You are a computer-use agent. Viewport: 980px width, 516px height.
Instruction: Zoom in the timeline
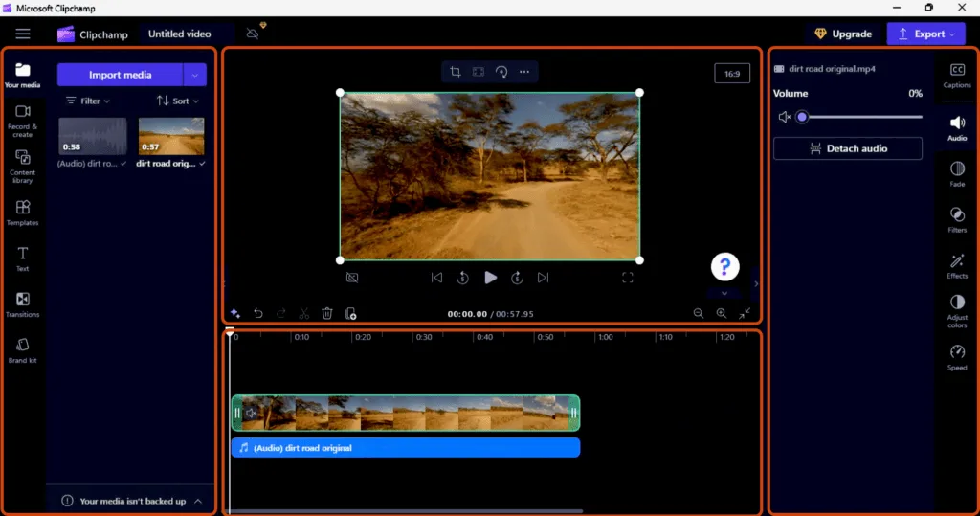pyautogui.click(x=722, y=313)
